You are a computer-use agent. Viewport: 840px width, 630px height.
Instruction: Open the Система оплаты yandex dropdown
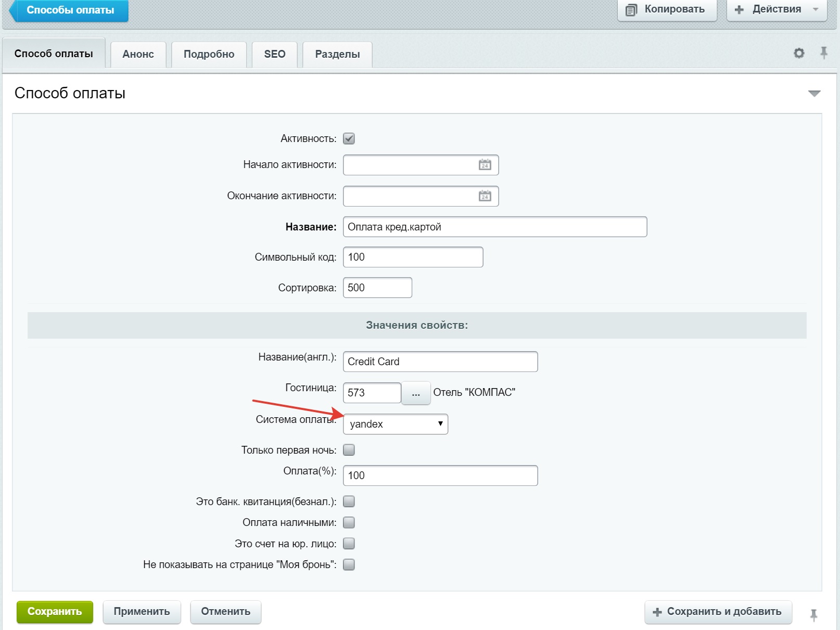coord(396,424)
